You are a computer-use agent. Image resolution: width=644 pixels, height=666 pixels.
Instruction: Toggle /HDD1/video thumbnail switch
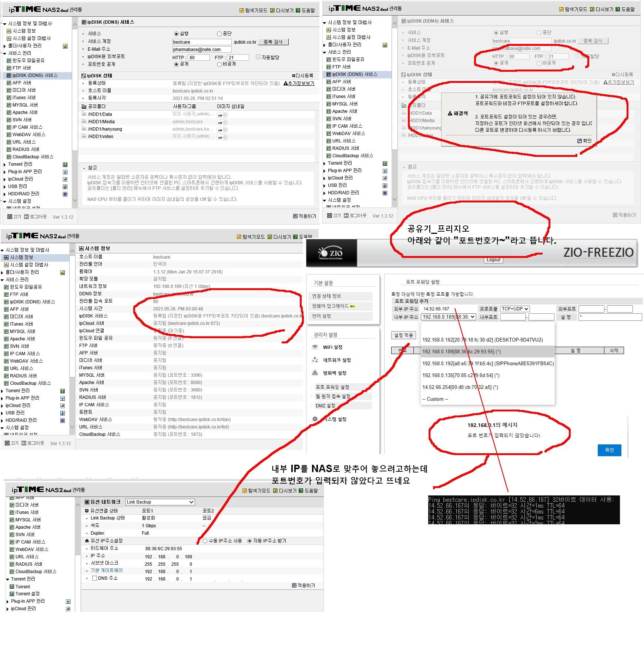point(222,138)
